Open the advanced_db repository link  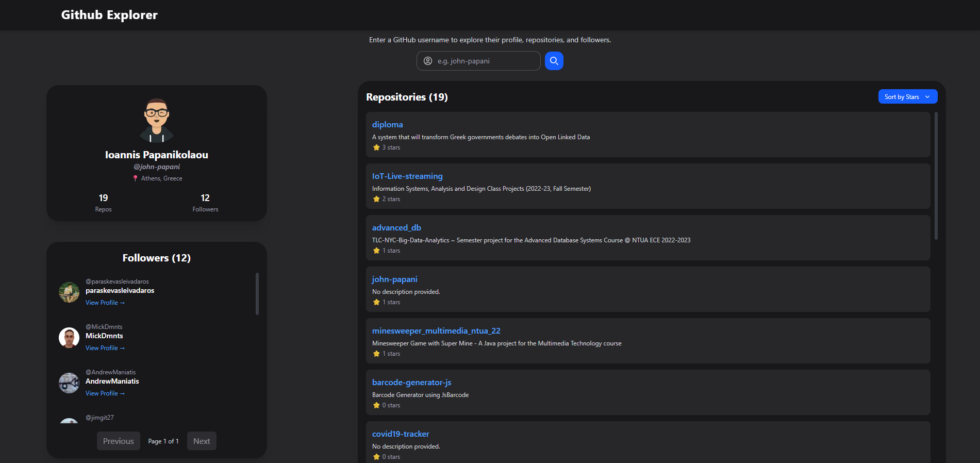coord(396,228)
